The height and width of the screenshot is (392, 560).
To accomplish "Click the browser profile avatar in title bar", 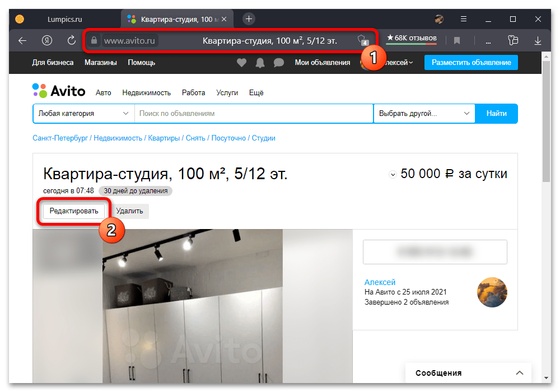I will point(439,19).
